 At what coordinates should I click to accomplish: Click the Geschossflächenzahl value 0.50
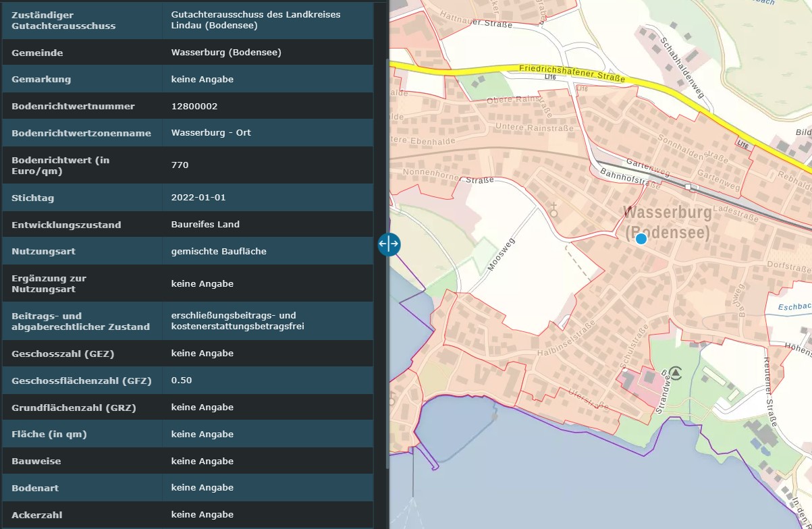[182, 380]
